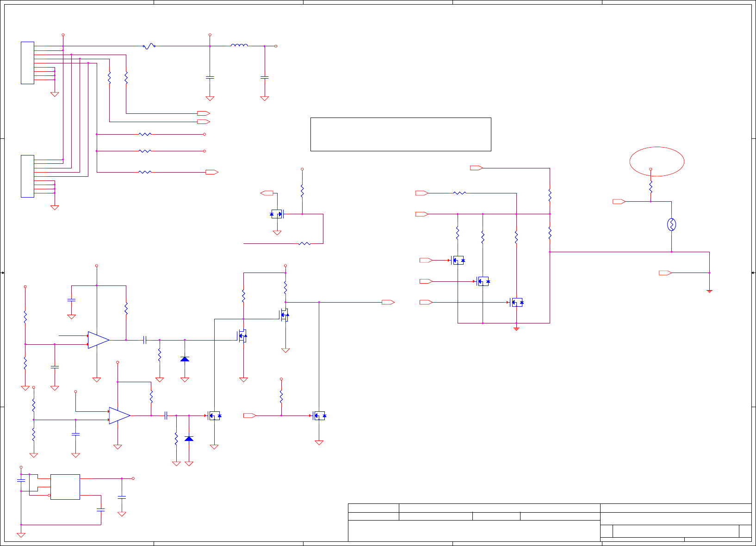Select the power terminal circle after the inductor
Screen dimensions: 756x546
pyautogui.click(x=276, y=46)
